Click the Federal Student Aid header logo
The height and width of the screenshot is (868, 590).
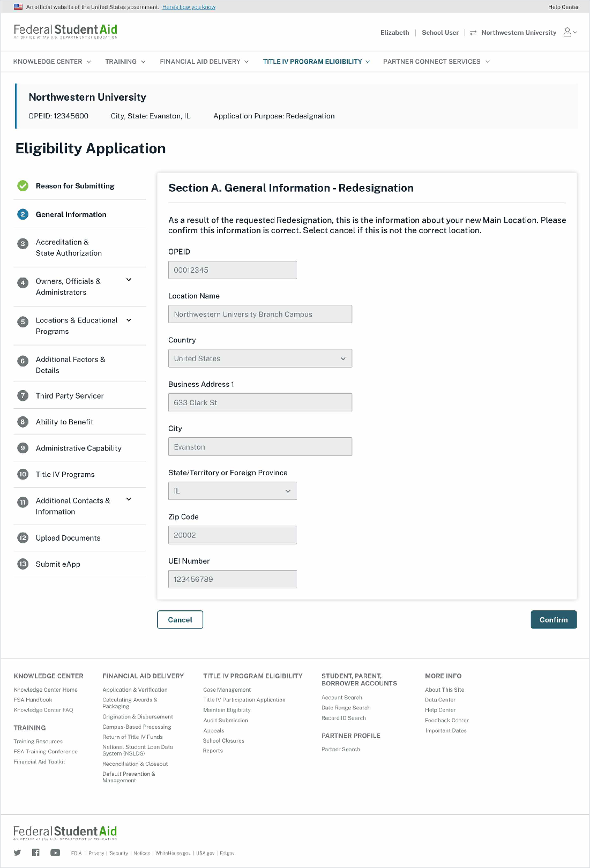coord(65,31)
